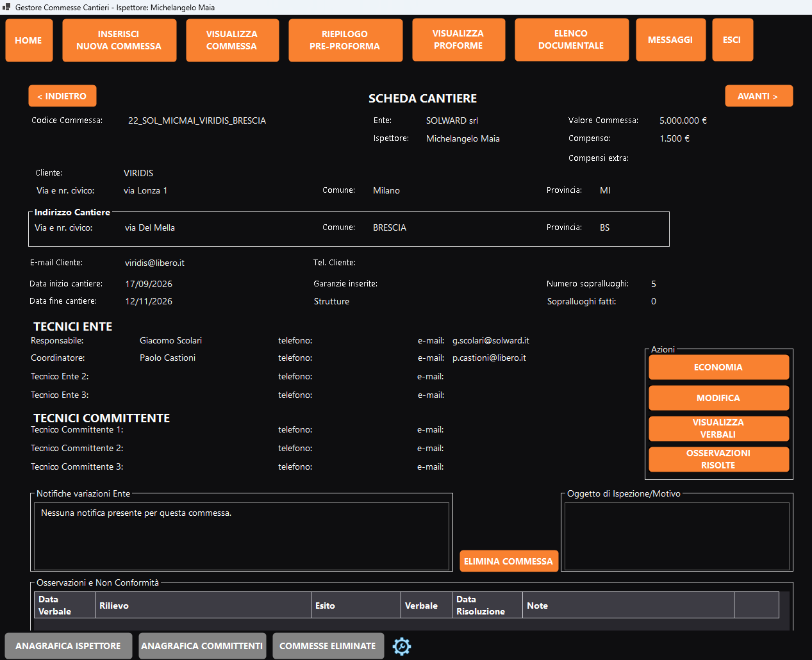
Task: Open the settings gear icon
Action: tap(402, 646)
